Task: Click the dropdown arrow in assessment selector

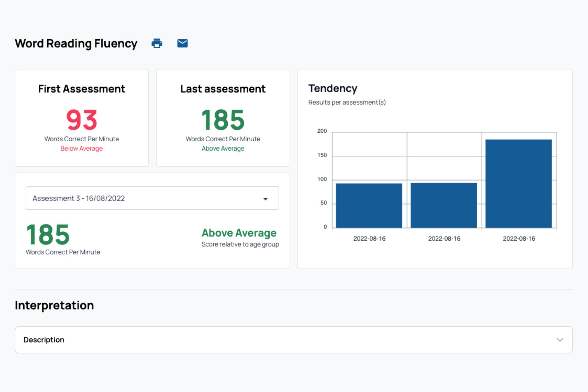Action: 266,199
